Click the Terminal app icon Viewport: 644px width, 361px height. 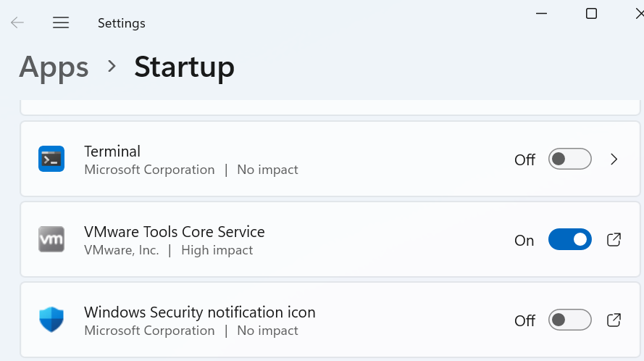tap(51, 159)
